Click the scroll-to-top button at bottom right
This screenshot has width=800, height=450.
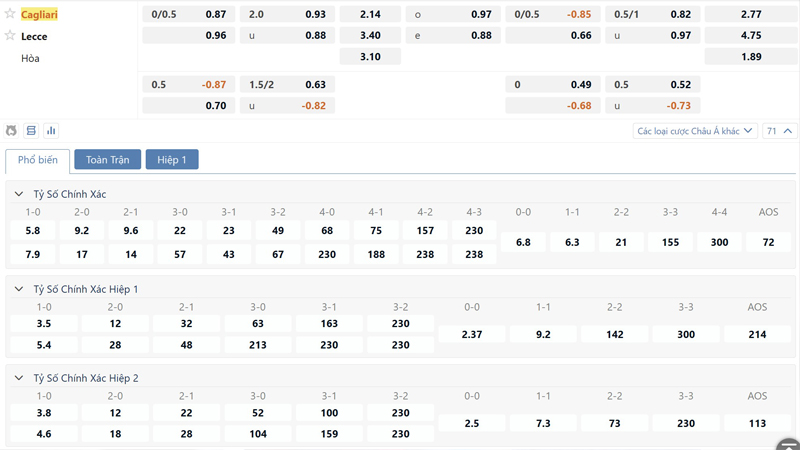click(x=788, y=444)
